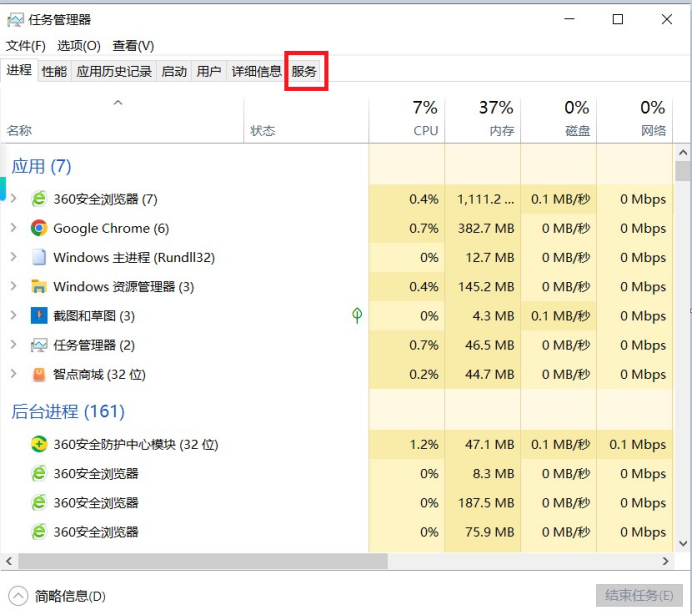Click the 任务管理器 (2) process icon
The width and height of the screenshot is (692, 615).
coord(39,345)
